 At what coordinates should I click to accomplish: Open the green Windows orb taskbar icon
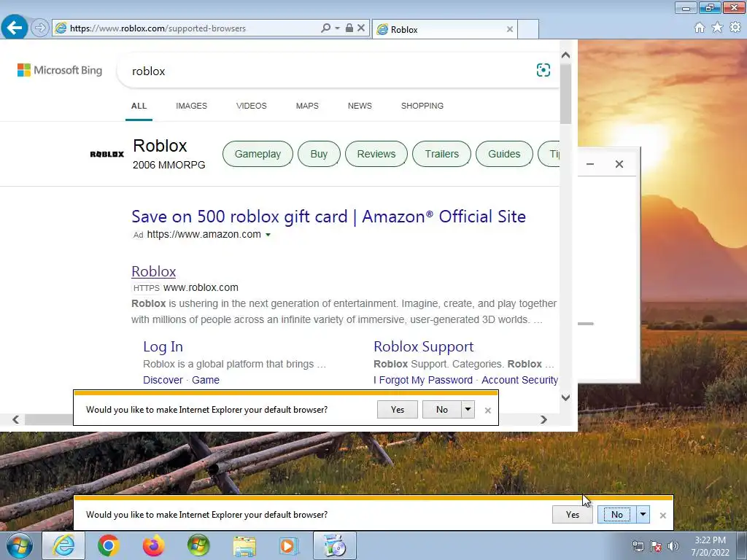(198, 545)
